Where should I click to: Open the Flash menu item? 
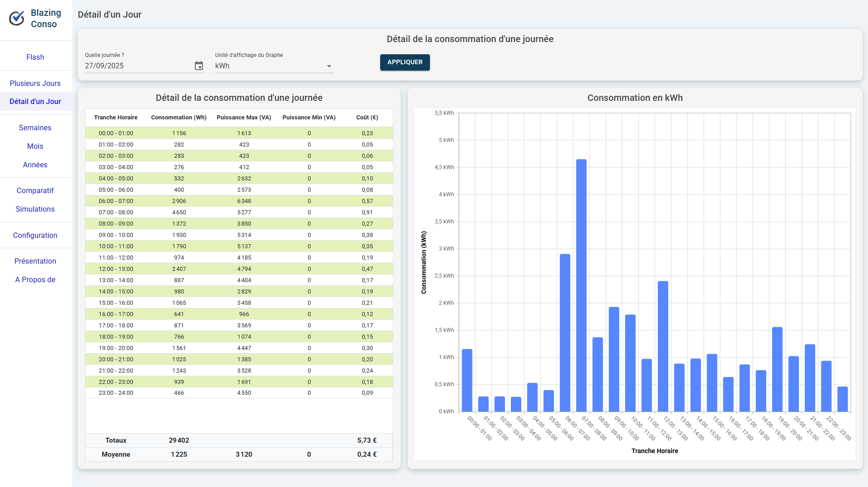(x=35, y=57)
